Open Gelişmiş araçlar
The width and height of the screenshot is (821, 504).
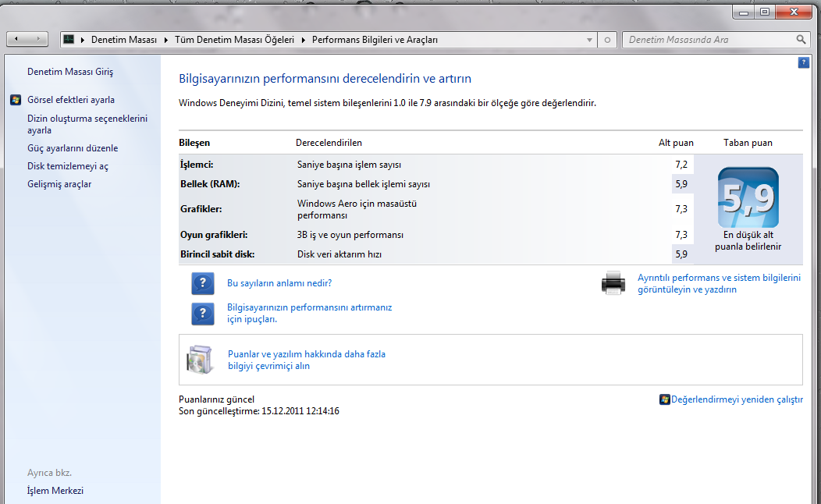click(59, 184)
